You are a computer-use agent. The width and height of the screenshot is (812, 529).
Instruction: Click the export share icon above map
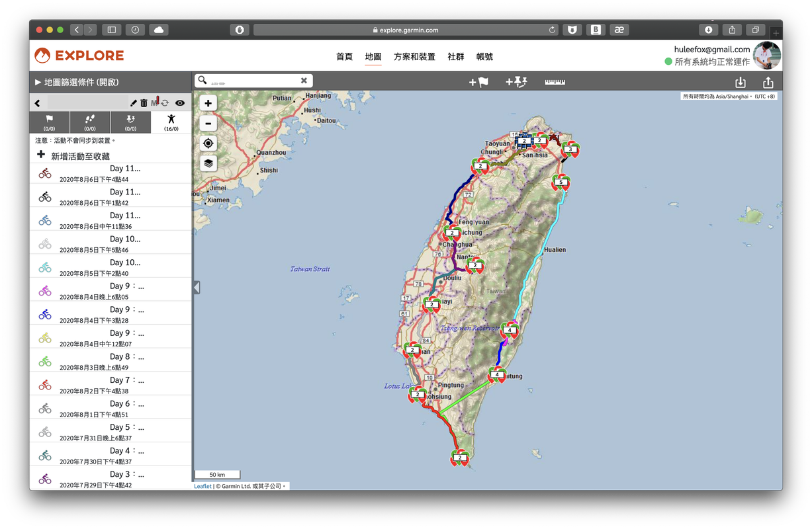768,82
